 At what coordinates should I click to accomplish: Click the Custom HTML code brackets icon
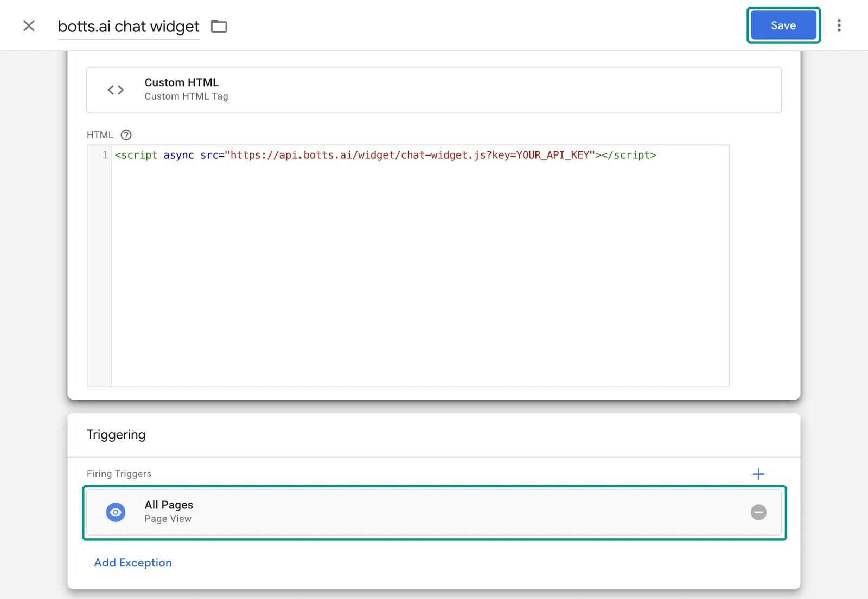(116, 90)
